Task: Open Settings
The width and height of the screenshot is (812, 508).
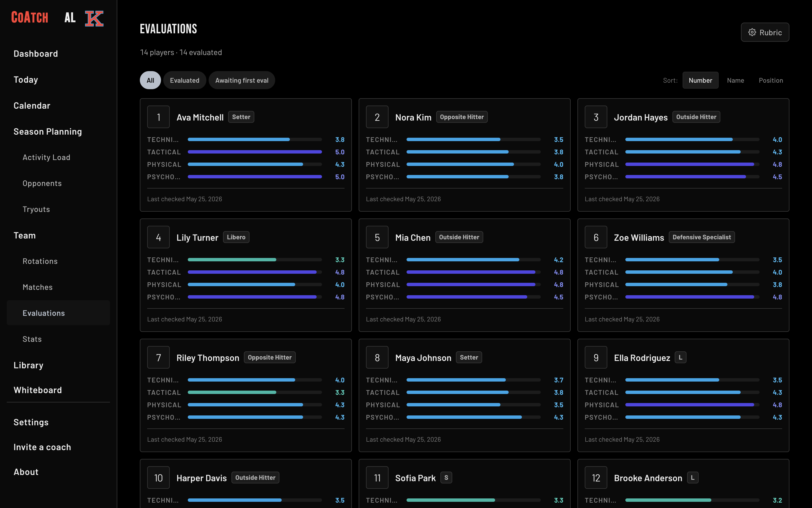Action: click(58, 422)
